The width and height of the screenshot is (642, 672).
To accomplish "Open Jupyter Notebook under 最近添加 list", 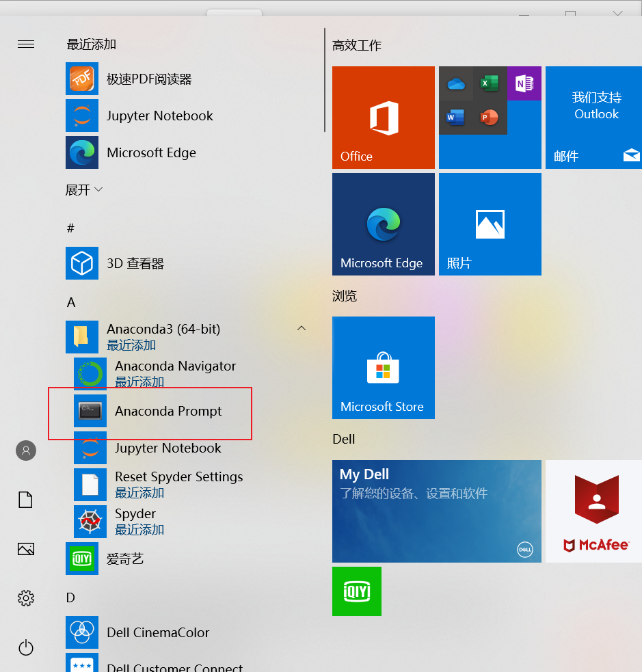I will tap(139, 116).
